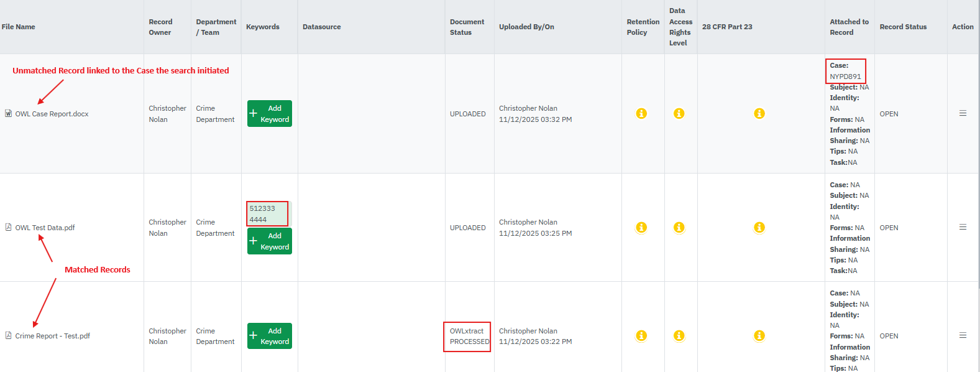The image size is (980, 372).
Task: Click Retention Policy info icon for Crime Report - Test.pdf
Action: coord(641,336)
